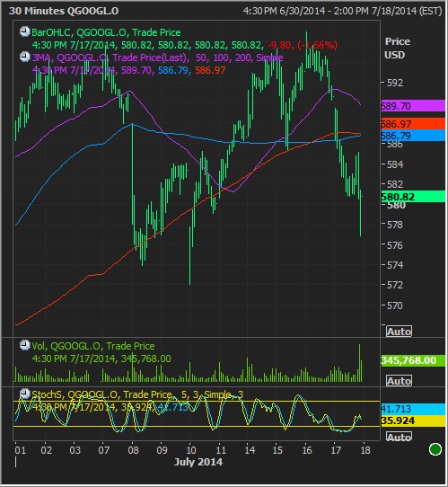The height and width of the screenshot is (487, 448).
Task: Click the green 345,768.00 volume tag
Action: pos(413,360)
